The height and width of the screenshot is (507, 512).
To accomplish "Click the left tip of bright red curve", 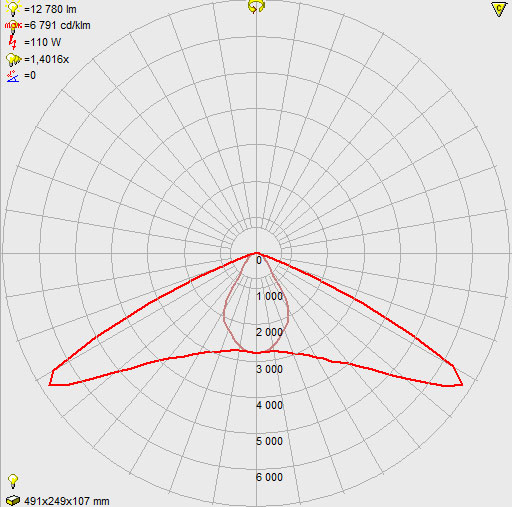I will pyautogui.click(x=50, y=384).
